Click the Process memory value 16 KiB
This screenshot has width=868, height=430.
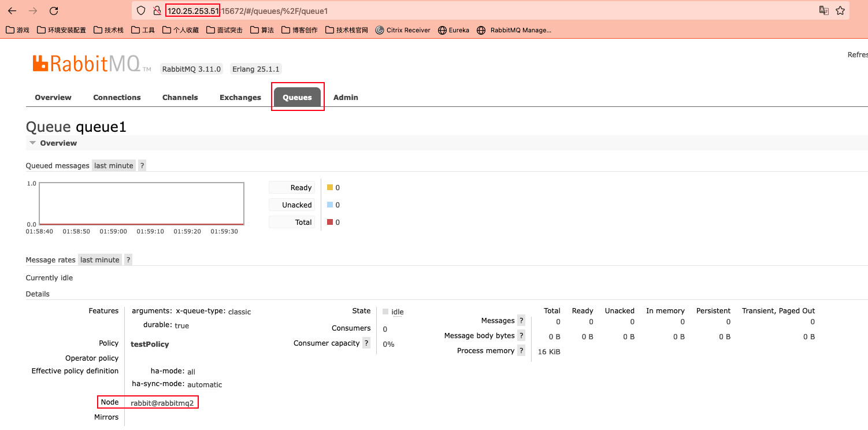coord(549,351)
